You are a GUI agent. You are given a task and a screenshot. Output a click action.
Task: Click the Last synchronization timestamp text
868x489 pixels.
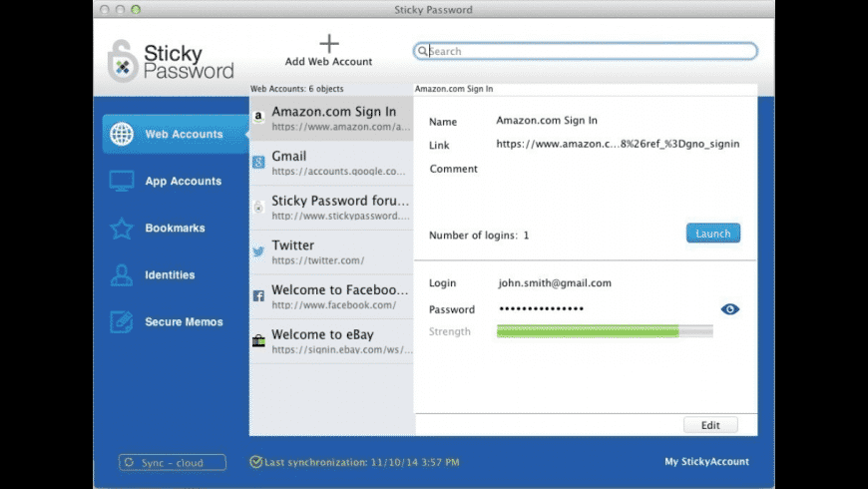click(362, 462)
